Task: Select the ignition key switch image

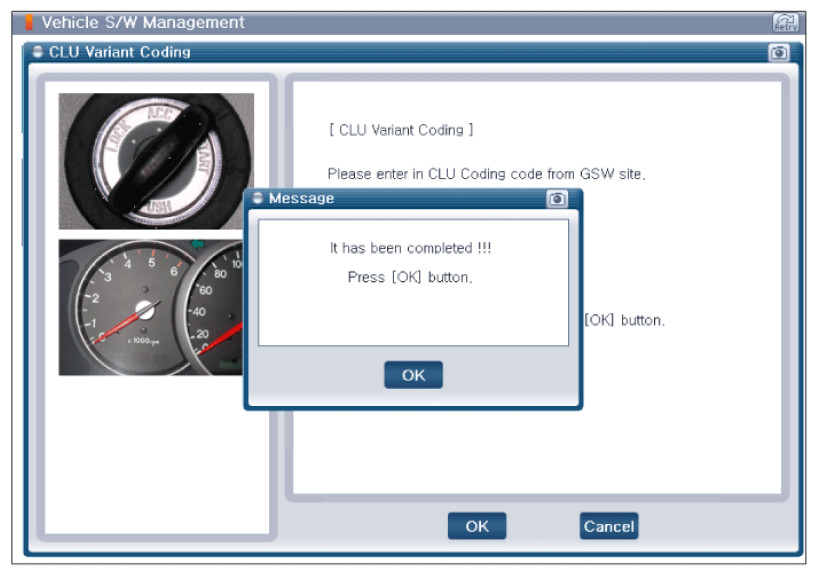Action: 156,161
